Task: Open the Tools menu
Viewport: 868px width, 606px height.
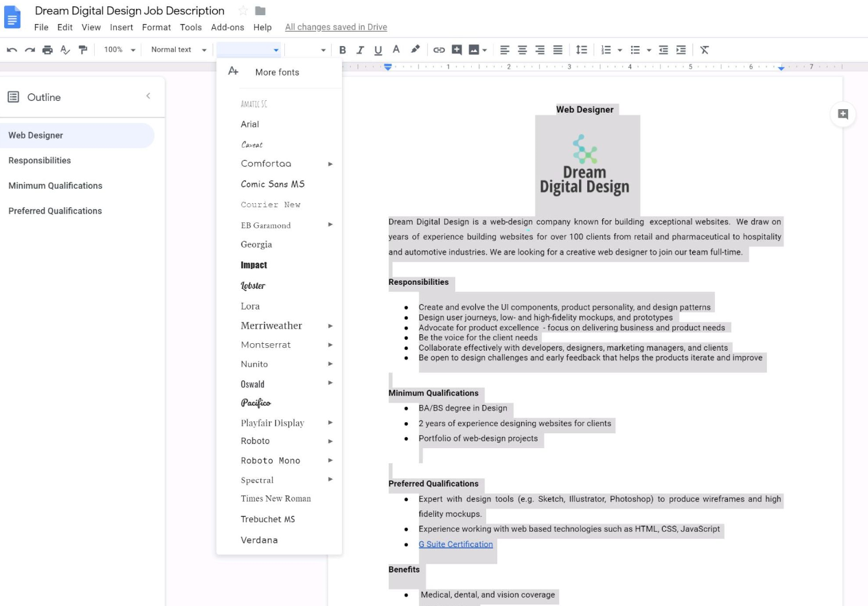Action: [191, 27]
